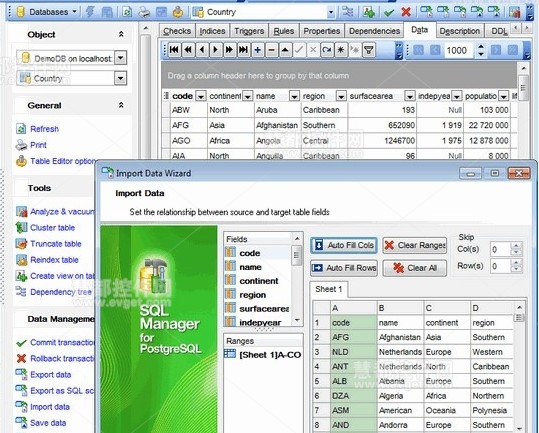Viewport: 539px width, 433px height.
Task: Collapse the Object panel section
Action: point(121,34)
